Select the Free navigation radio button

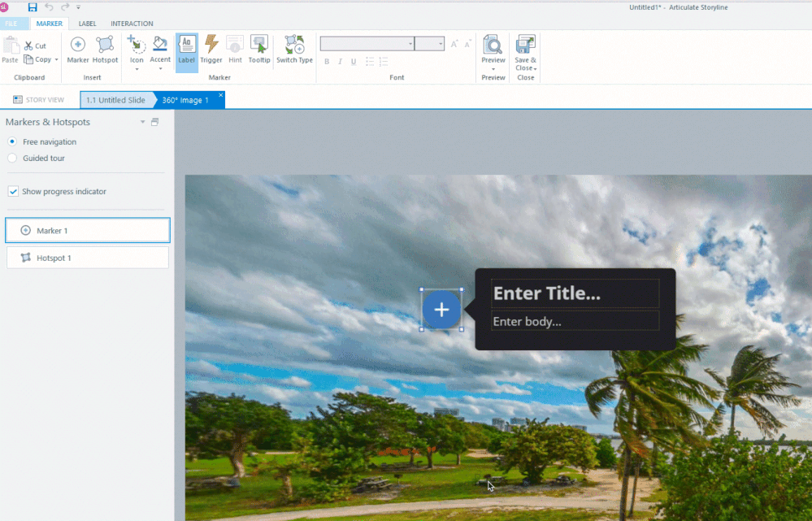(12, 141)
